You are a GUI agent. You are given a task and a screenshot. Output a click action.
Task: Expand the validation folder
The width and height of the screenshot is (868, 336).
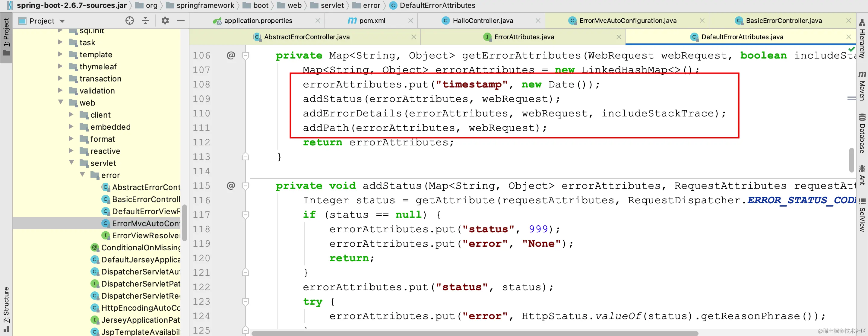click(x=60, y=90)
